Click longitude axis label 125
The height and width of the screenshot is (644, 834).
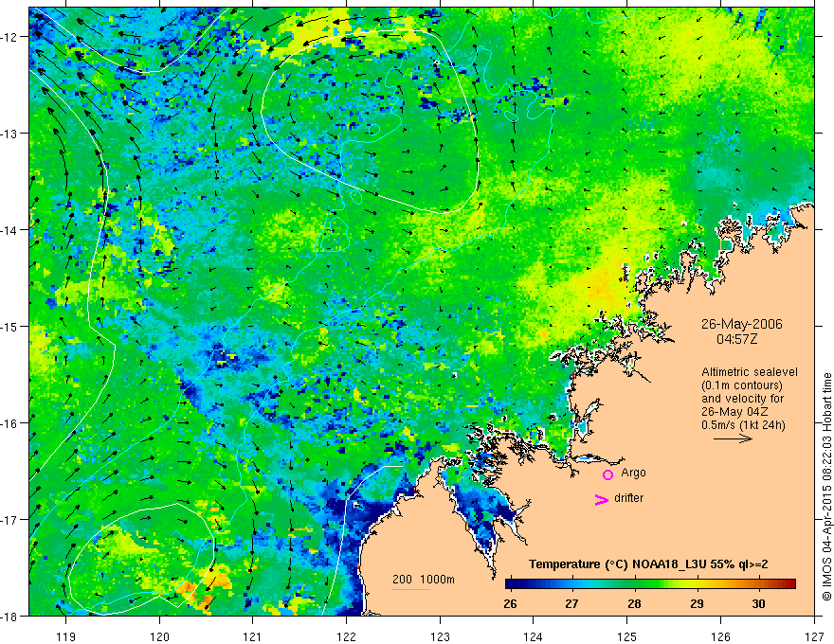pos(626,636)
